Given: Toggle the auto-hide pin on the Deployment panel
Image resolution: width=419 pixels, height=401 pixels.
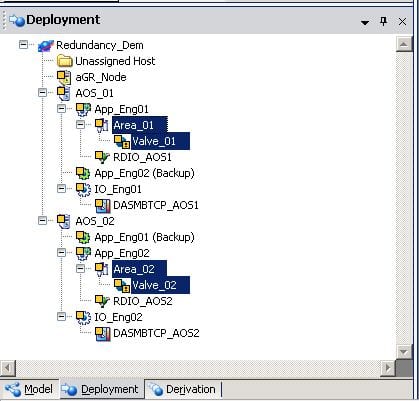Looking at the screenshot, I should (x=384, y=22).
